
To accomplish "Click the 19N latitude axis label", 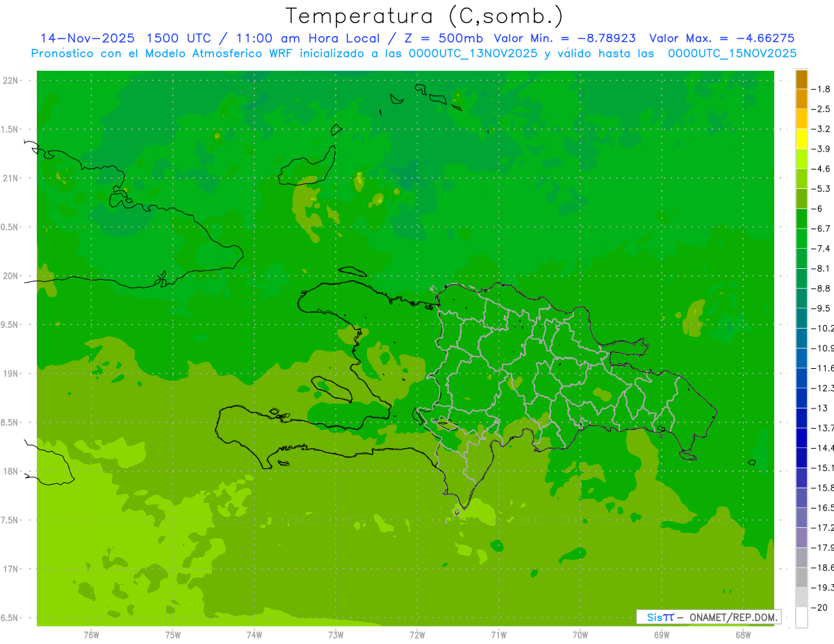I will [x=11, y=374].
